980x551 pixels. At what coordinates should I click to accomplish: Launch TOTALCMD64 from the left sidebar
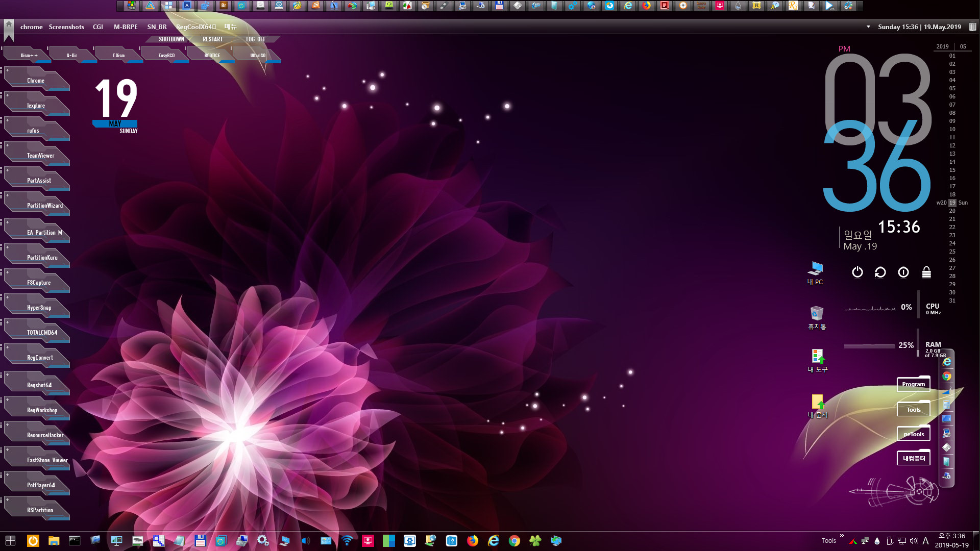[37, 331]
